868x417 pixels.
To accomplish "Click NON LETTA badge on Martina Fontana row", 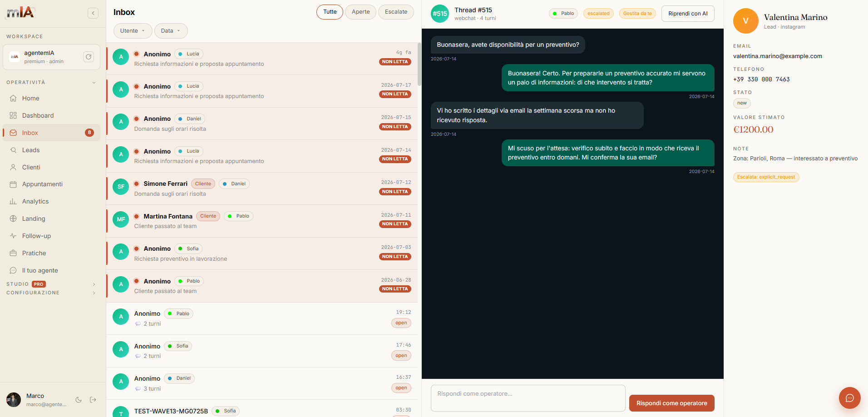I will pos(395,224).
